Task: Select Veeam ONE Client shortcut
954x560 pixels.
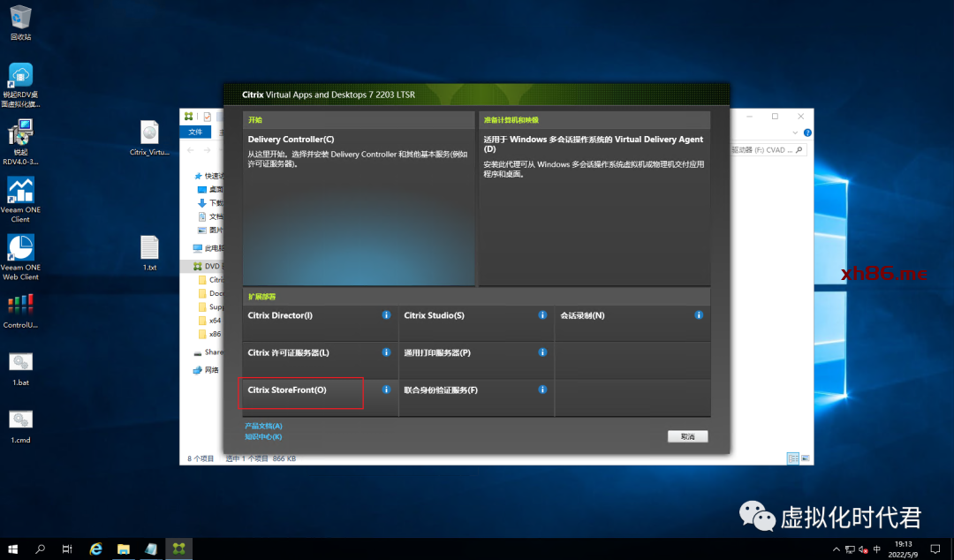Action: [x=20, y=200]
